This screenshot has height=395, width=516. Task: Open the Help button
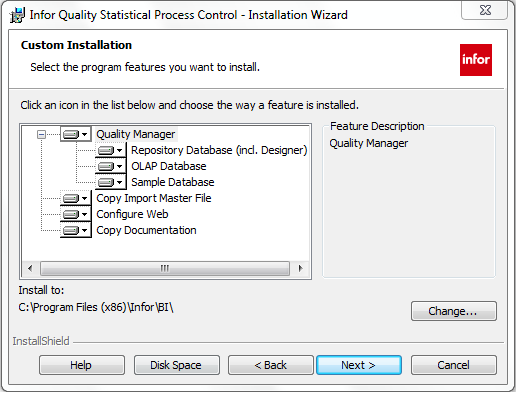82,365
